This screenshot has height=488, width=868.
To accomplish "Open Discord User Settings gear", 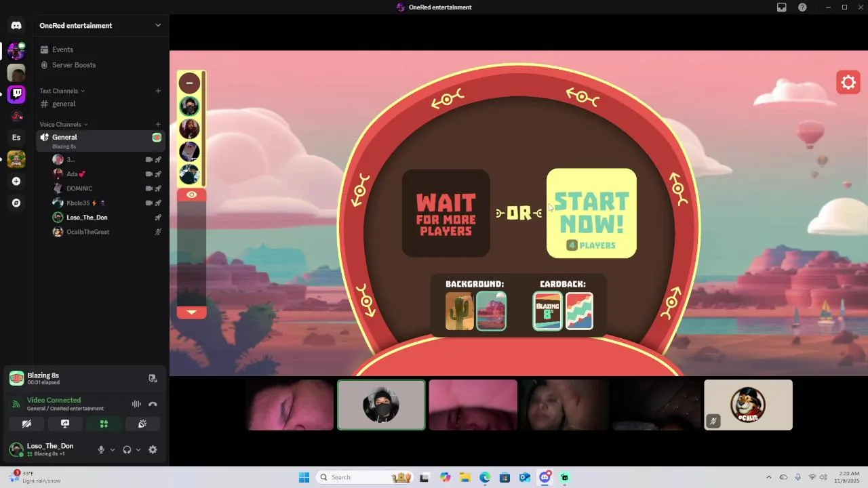I will coord(153,449).
